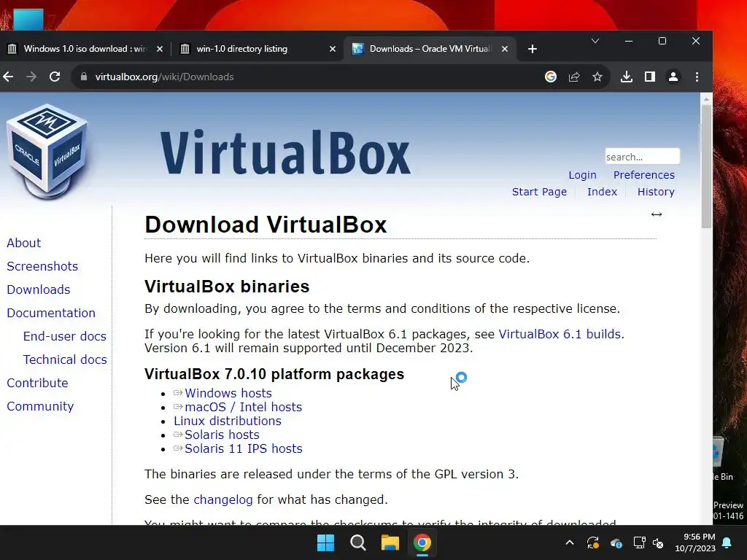This screenshot has height=560, width=747.
Task: Open Community in the sidebar
Action: (x=40, y=406)
